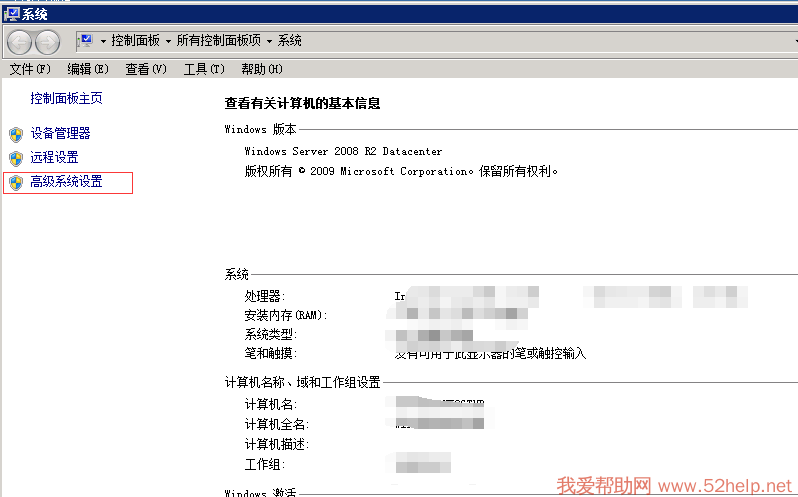Click the back navigation arrow button

(20, 42)
